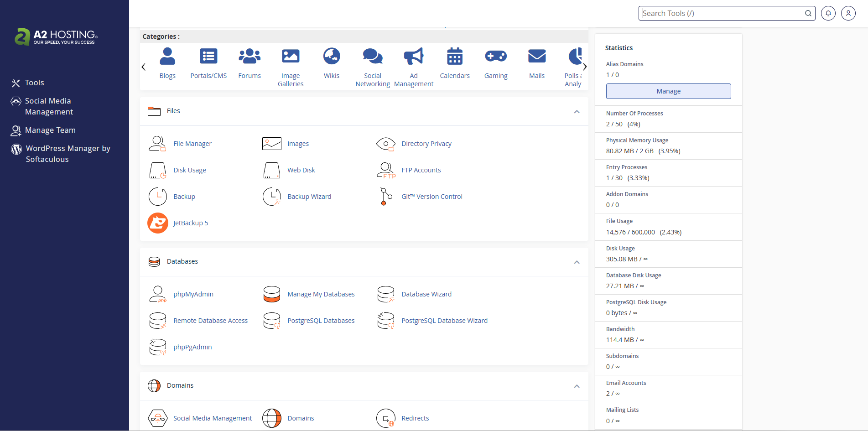The height and width of the screenshot is (431, 868).
Task: Click the Images tool icon
Action: pos(271,144)
